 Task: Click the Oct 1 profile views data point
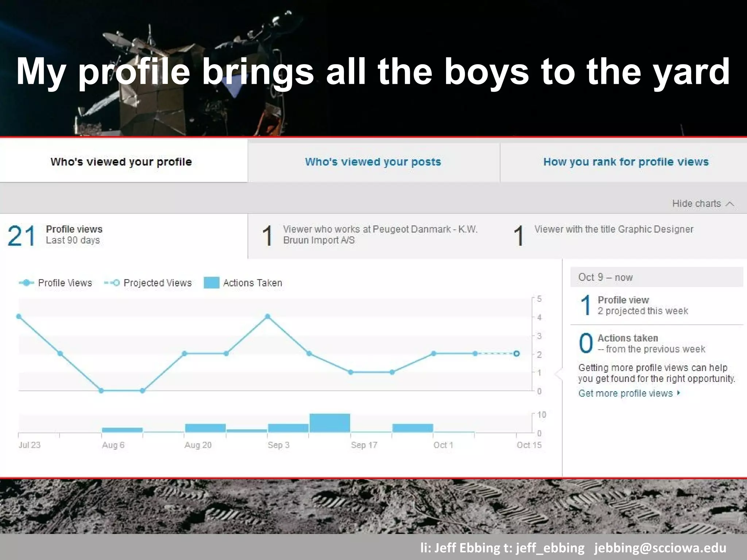pos(433,354)
